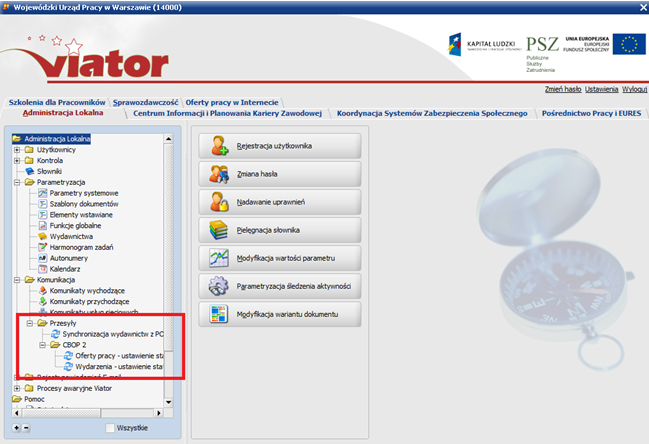The height and width of the screenshot is (444, 649).
Task: Click the tree horizontal scrollbar left arrow
Action: pyautogui.click(x=17, y=413)
